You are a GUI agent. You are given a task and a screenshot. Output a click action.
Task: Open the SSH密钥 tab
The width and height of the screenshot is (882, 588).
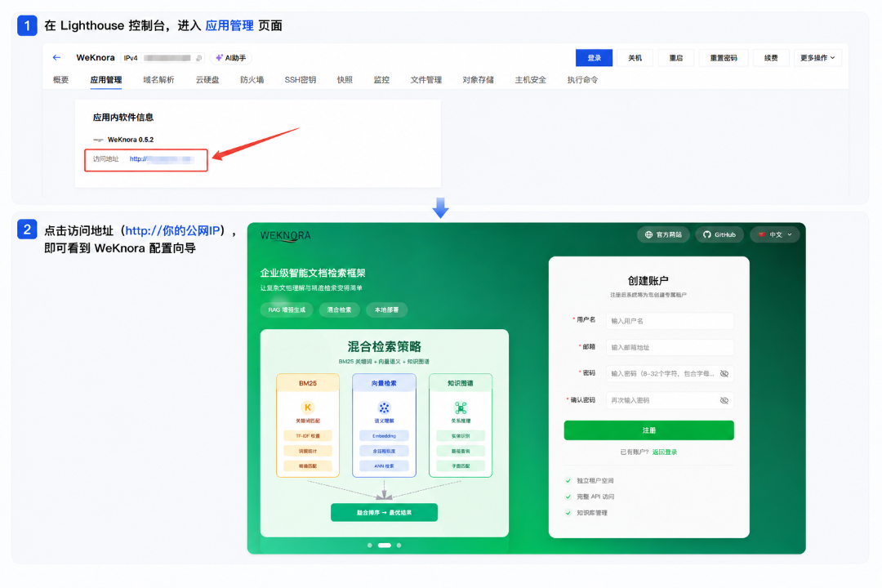pos(301,80)
